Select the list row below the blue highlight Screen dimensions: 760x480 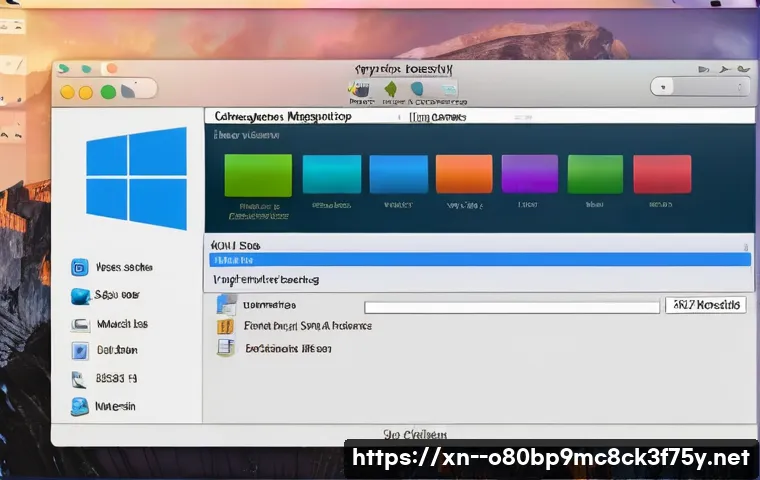click(x=480, y=279)
